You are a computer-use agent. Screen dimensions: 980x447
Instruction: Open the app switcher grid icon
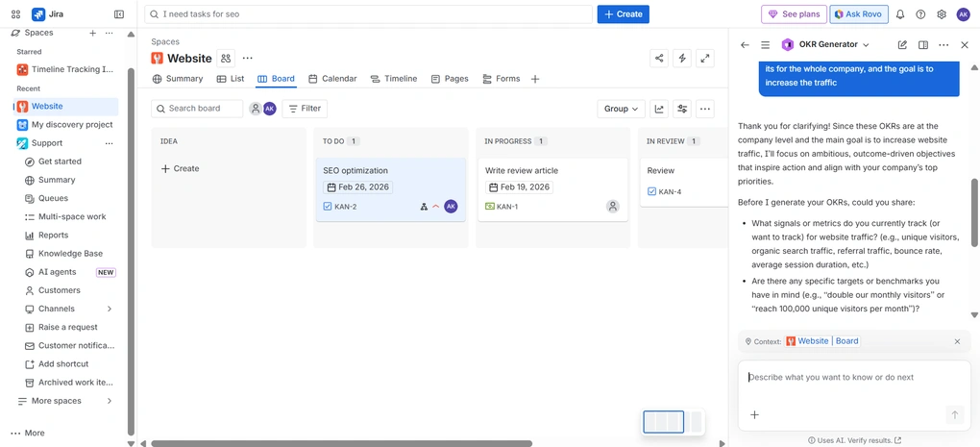[x=16, y=14]
